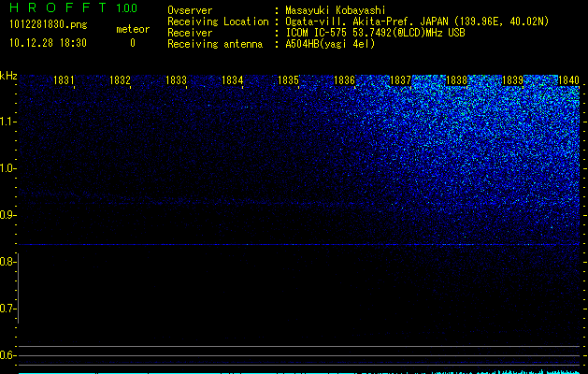This screenshot has height=374, width=588.
Task: Click the 1833 time marker
Action: click(176, 79)
